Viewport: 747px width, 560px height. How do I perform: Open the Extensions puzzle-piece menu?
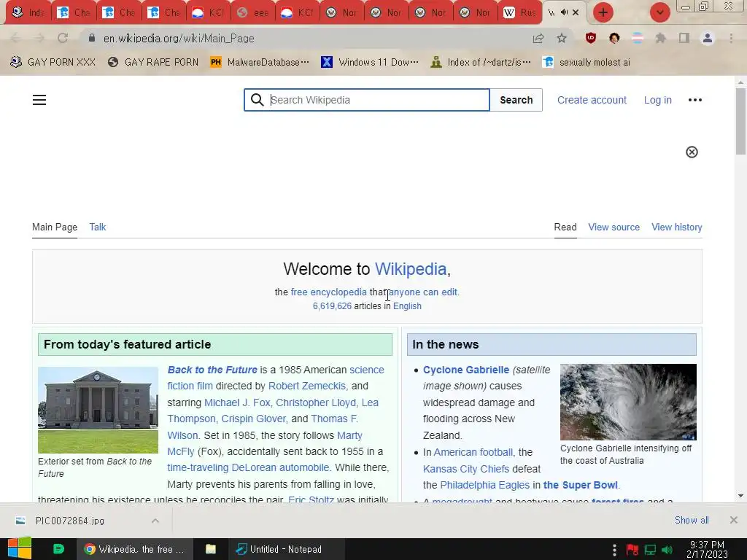661,38
